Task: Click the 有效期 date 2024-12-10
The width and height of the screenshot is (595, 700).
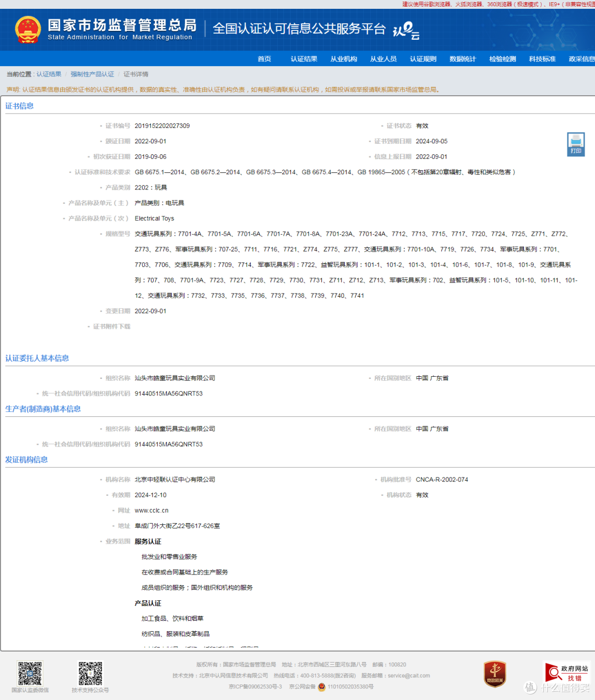Action: pyautogui.click(x=150, y=495)
